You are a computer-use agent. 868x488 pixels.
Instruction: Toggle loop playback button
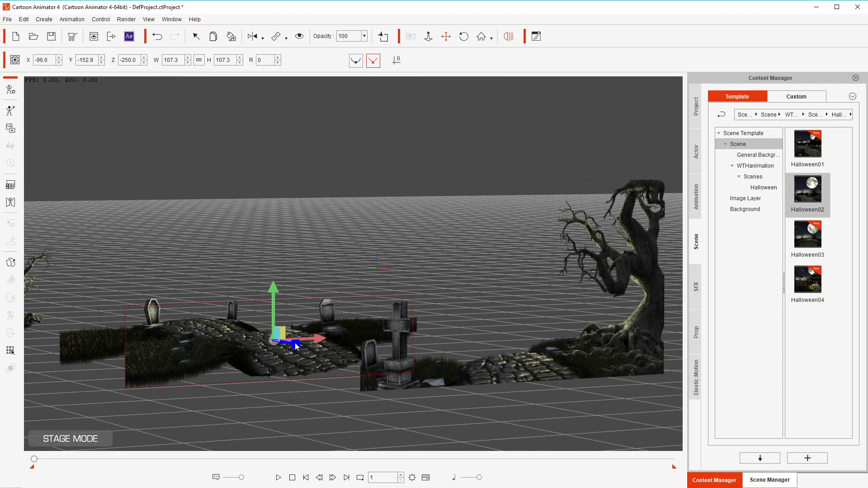(360, 477)
